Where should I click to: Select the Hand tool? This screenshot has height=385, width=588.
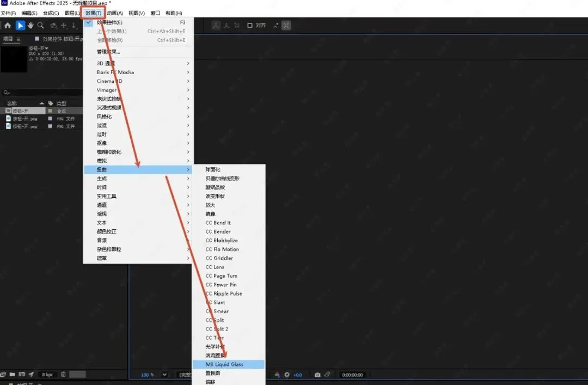(x=30, y=26)
